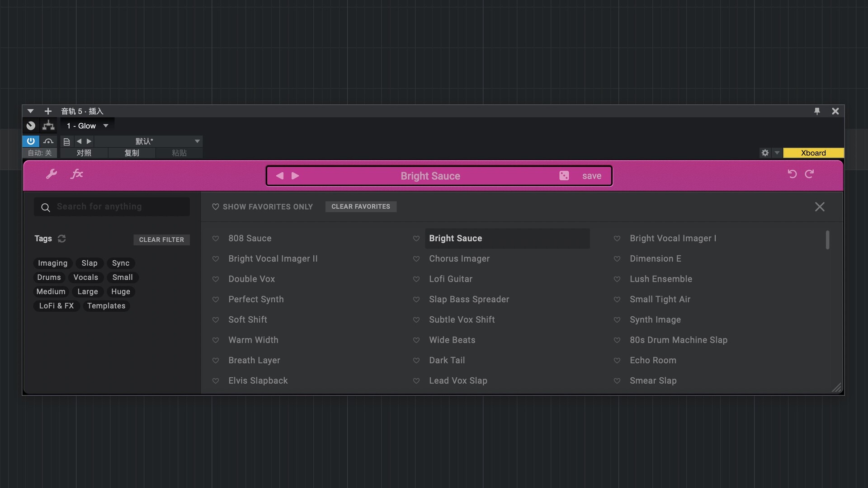Image resolution: width=868 pixels, height=488 pixels.
Task: Go to next preset with right arrow
Action: 295,176
